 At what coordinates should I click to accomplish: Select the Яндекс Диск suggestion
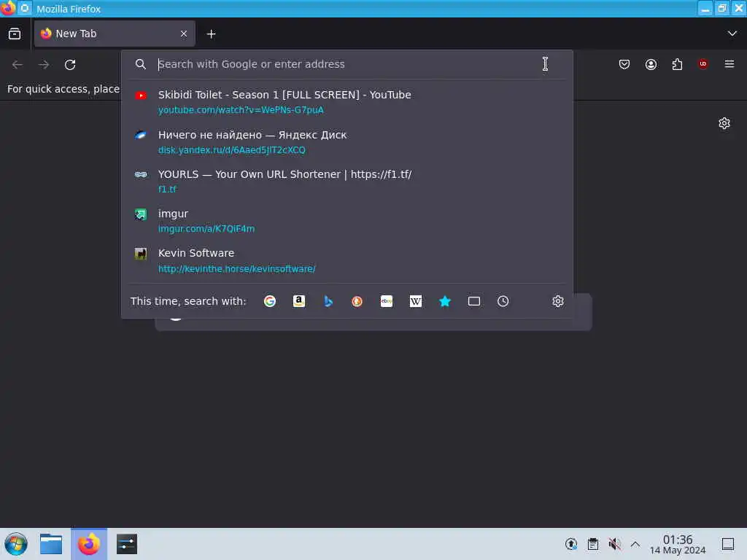click(347, 142)
